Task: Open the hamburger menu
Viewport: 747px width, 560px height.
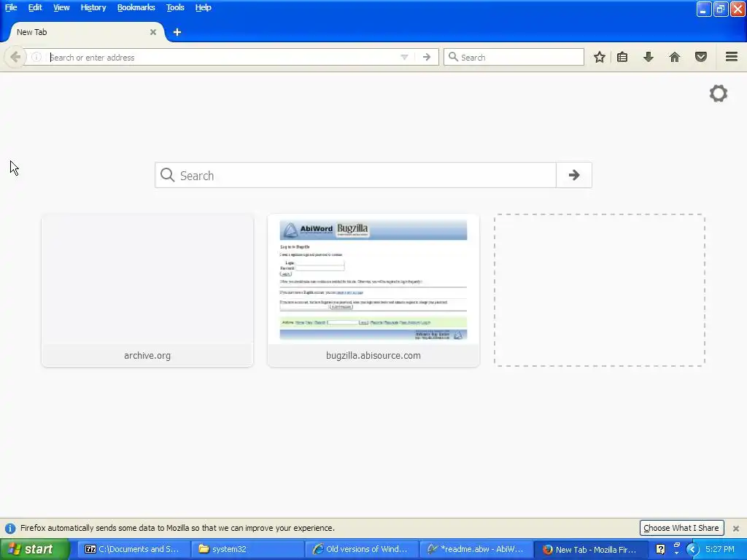Action: click(x=732, y=57)
